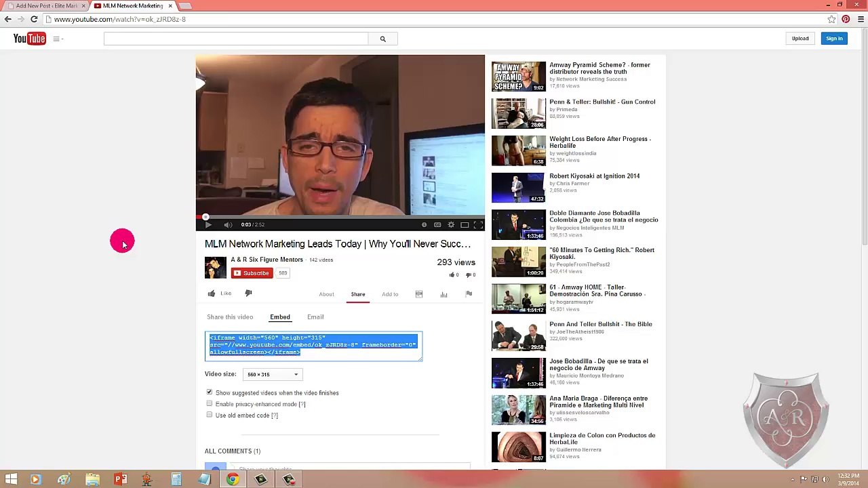This screenshot has width=868, height=488.
Task: Click the channel avatar of A & R Six Figure Mentors
Action: 216,267
